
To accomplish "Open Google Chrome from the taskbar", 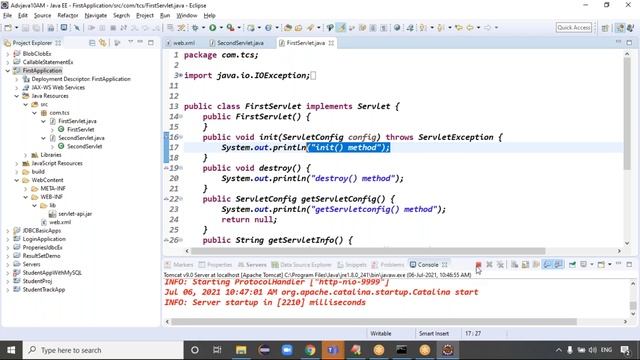I will pos(310,350).
